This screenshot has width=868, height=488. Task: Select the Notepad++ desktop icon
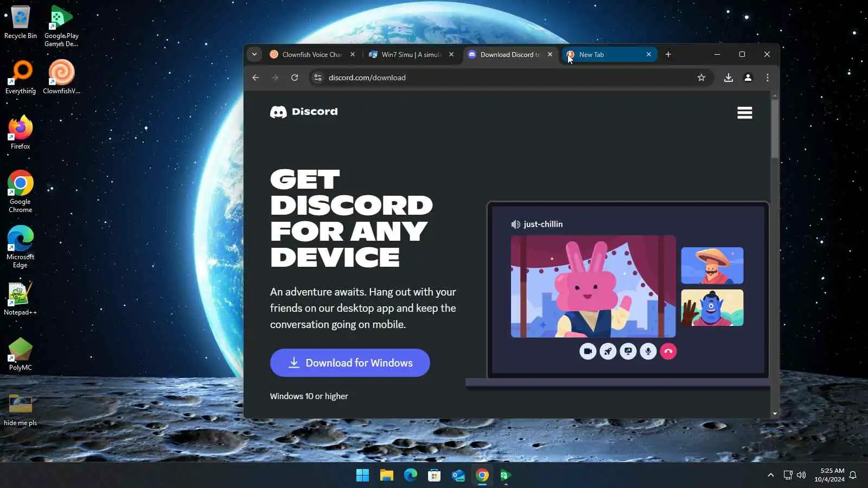coord(21,298)
